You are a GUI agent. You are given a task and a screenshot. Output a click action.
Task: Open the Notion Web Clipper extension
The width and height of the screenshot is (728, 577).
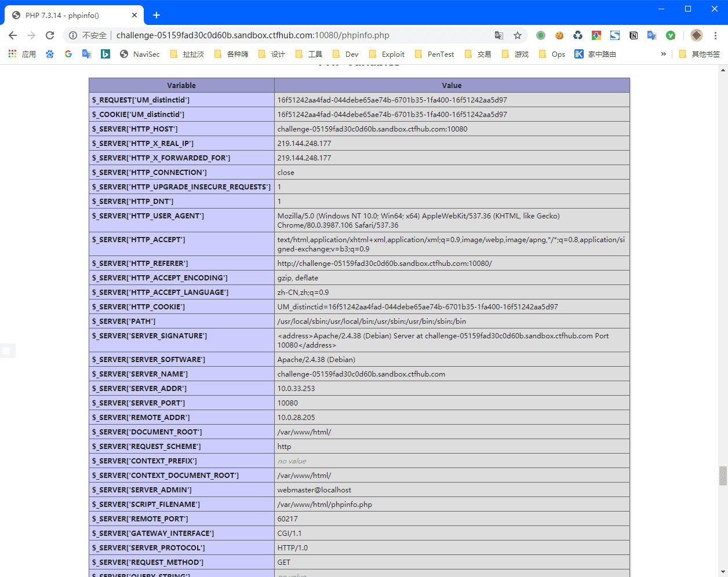(634, 35)
